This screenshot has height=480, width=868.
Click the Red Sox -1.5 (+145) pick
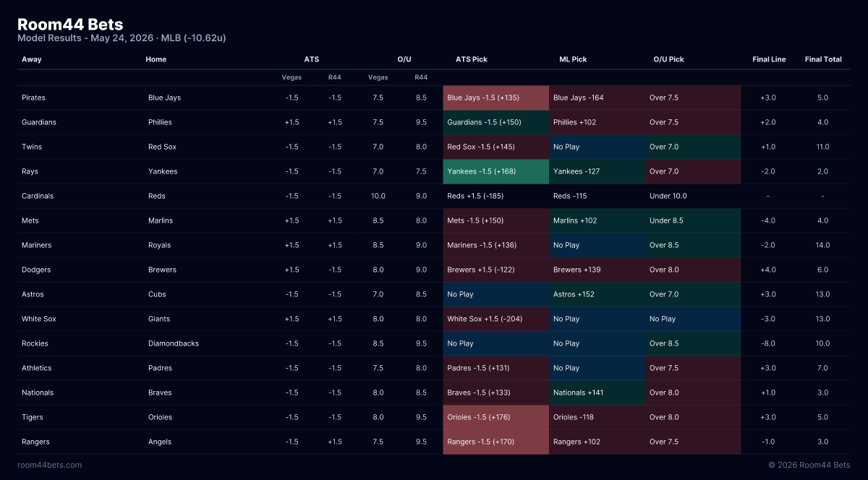496,147
